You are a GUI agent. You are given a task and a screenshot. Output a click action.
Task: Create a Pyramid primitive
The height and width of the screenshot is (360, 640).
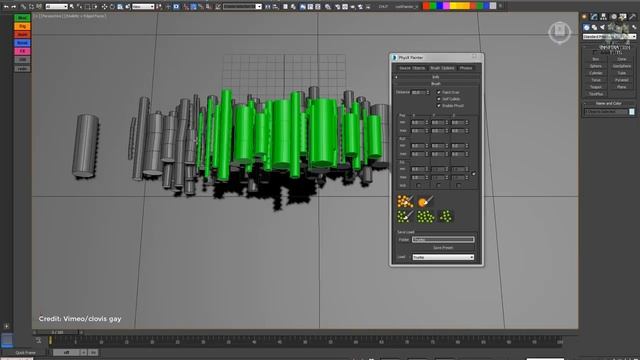click(x=622, y=80)
